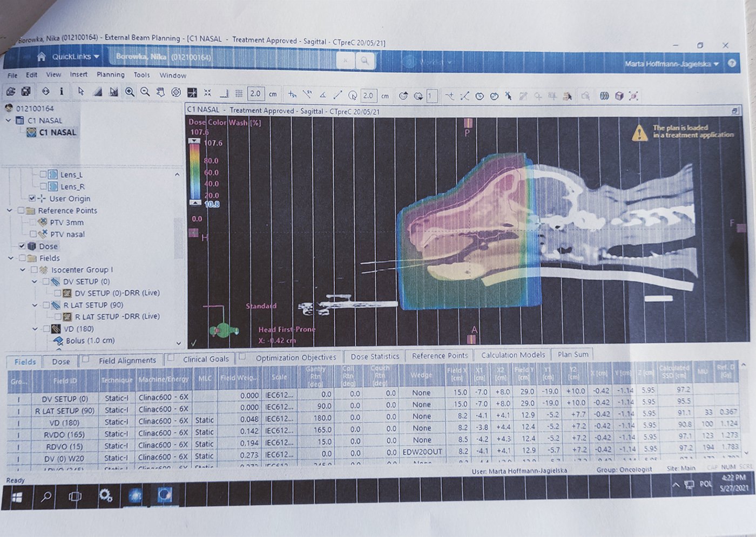The image size is (756, 537).
Task: Click the fit-to-window arrows icon
Action: click(207, 93)
